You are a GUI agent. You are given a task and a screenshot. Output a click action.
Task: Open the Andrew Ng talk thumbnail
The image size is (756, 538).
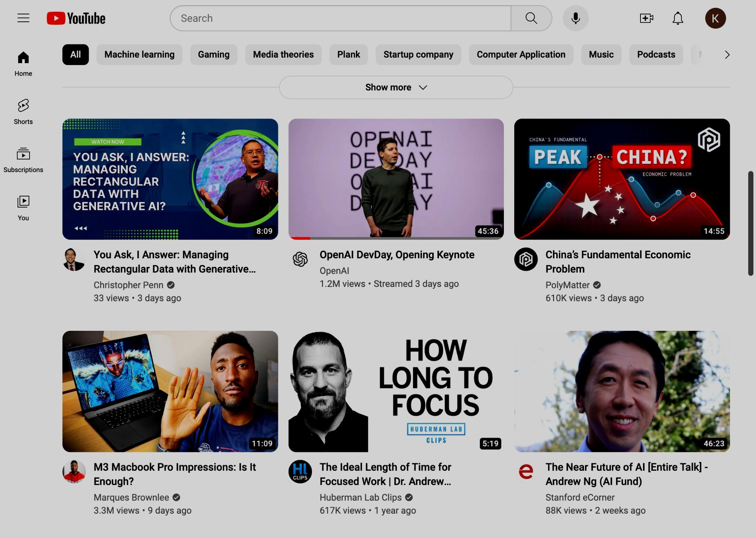[622, 391]
